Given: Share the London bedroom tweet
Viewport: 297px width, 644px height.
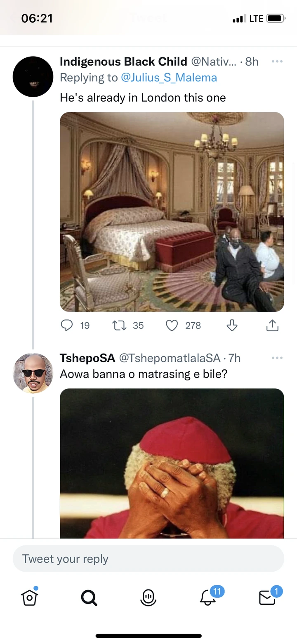Looking at the screenshot, I should pos(272,326).
